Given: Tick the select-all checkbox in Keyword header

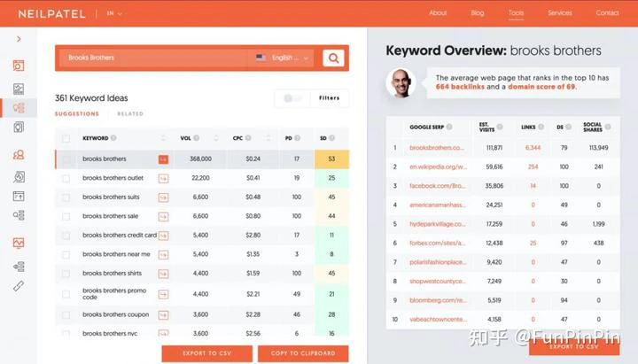Looking at the screenshot, I should 66,139.
